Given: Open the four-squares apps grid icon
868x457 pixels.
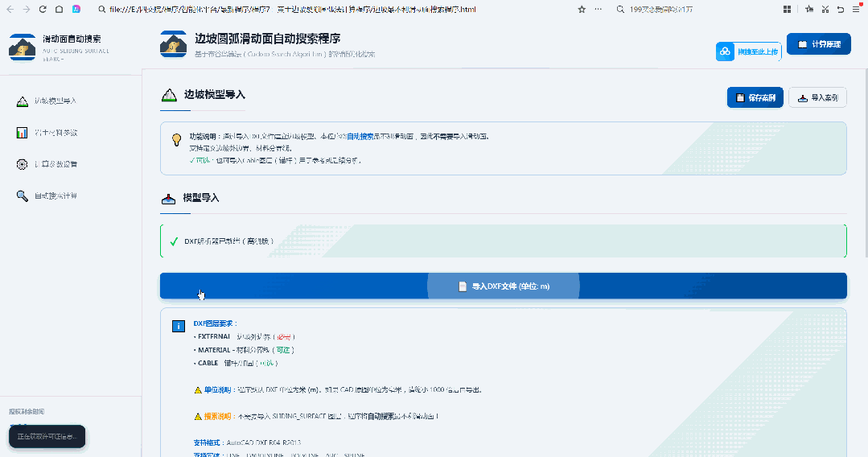Looking at the screenshot, I should [788, 10].
